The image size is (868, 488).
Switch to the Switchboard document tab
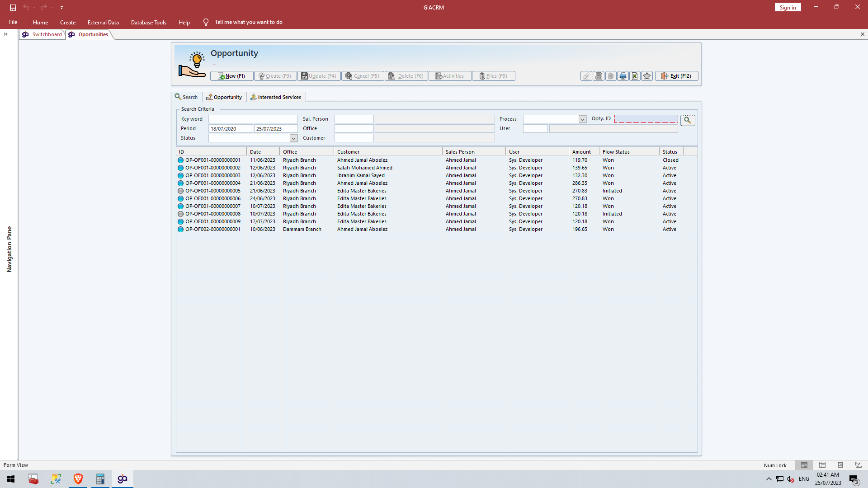coord(42,34)
